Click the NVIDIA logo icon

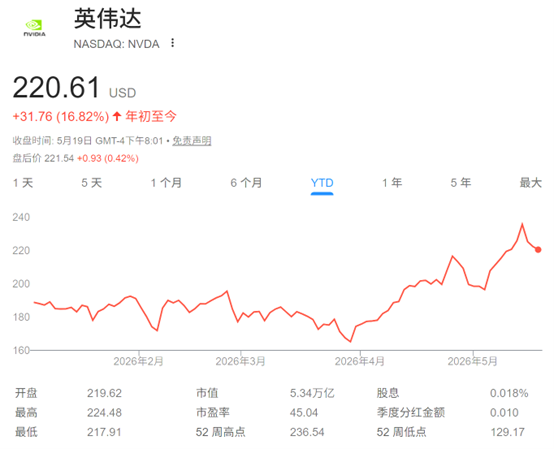(x=35, y=28)
